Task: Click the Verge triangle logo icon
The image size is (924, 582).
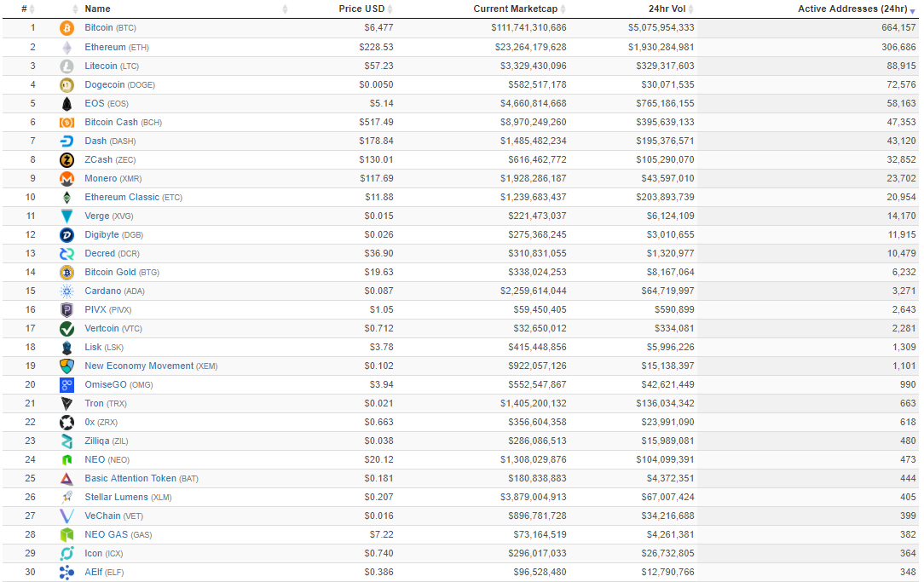Action: pyautogui.click(x=66, y=216)
